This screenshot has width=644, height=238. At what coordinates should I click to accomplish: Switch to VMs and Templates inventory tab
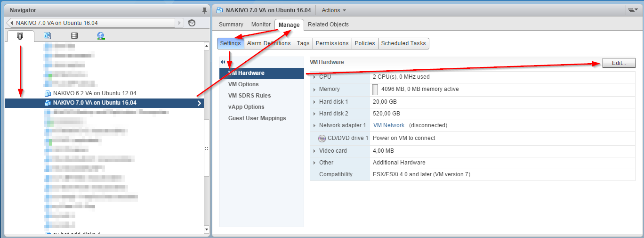point(47,36)
